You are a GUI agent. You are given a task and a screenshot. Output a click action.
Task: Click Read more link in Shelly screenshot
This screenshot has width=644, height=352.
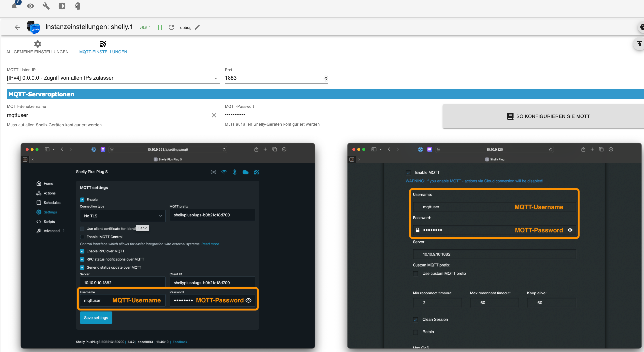point(210,244)
